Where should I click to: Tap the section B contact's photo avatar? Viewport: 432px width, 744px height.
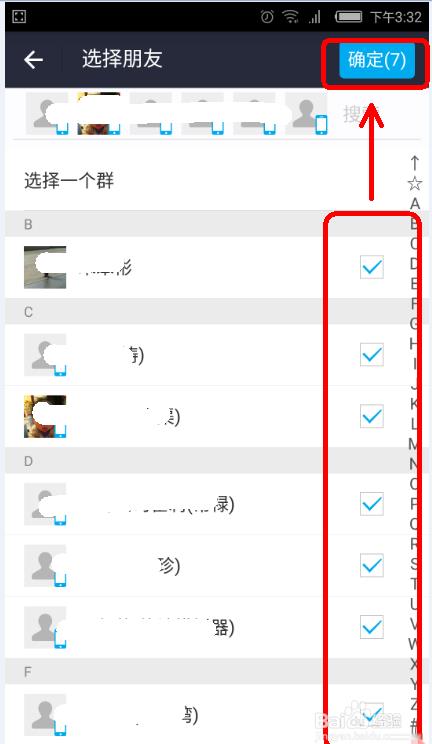point(45,267)
